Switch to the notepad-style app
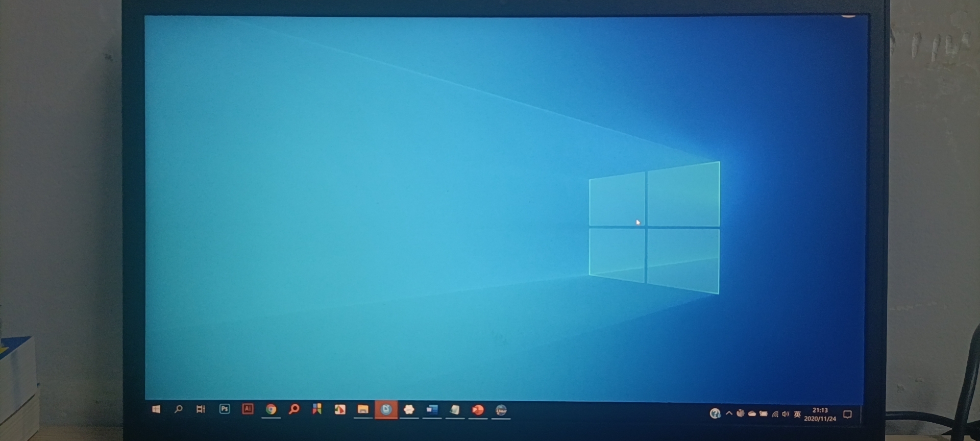980x441 pixels. 455,409
